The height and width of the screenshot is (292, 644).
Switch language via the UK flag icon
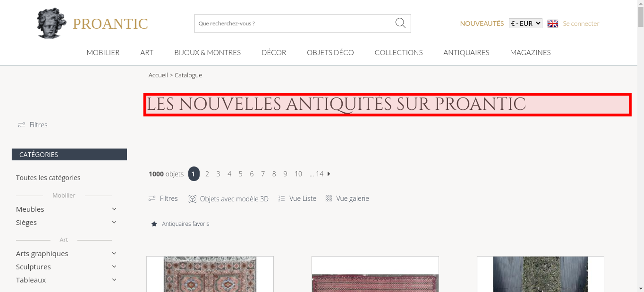click(x=553, y=23)
